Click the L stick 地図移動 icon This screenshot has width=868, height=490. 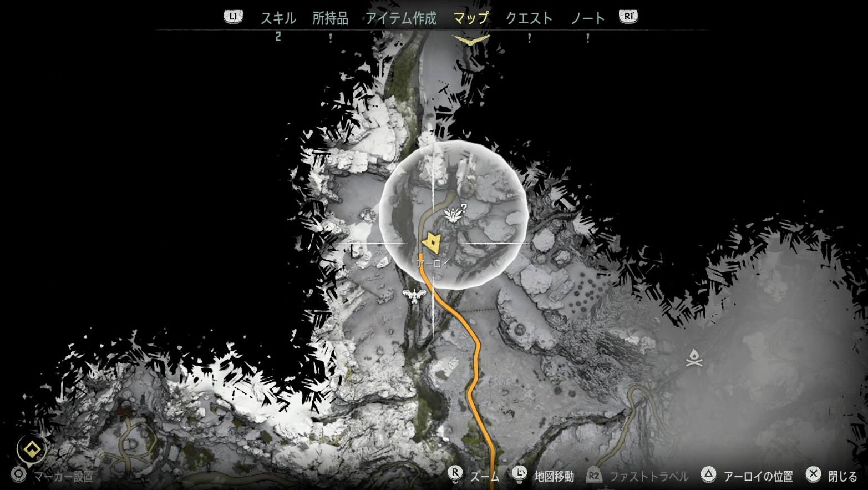[x=519, y=473]
